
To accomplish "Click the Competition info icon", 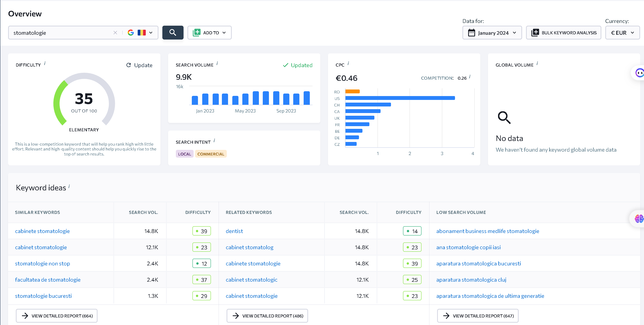I will (x=470, y=77).
